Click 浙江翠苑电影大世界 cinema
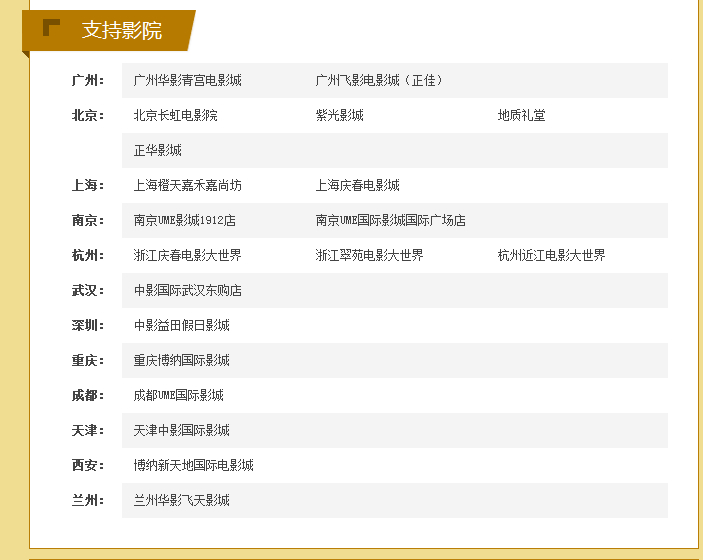Viewport: 703px width, 560px height. [369, 256]
